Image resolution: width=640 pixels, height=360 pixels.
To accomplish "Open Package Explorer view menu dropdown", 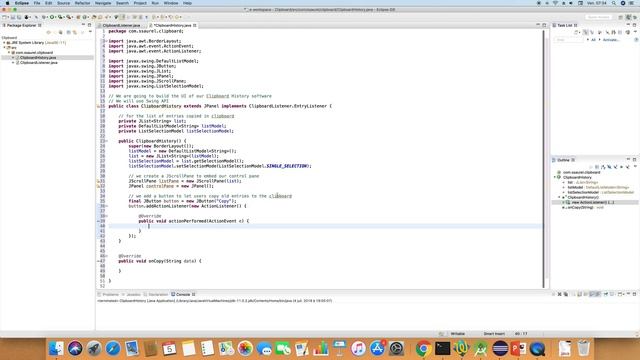I will tap(90, 32).
